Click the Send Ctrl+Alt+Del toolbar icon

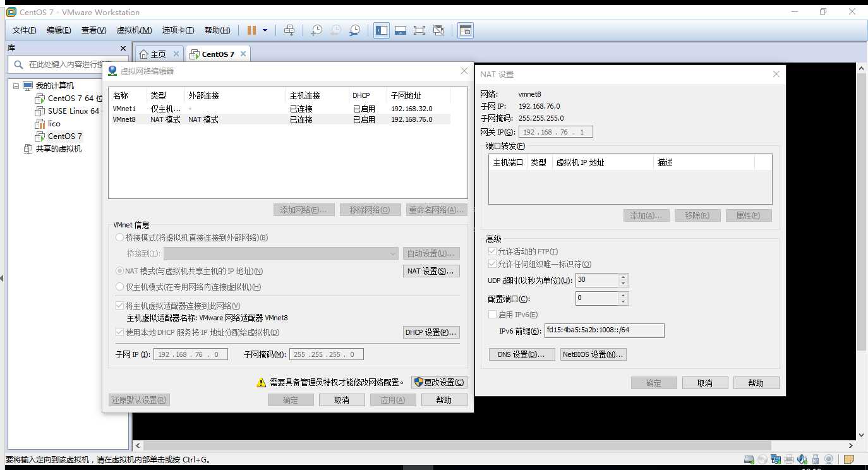[289, 30]
